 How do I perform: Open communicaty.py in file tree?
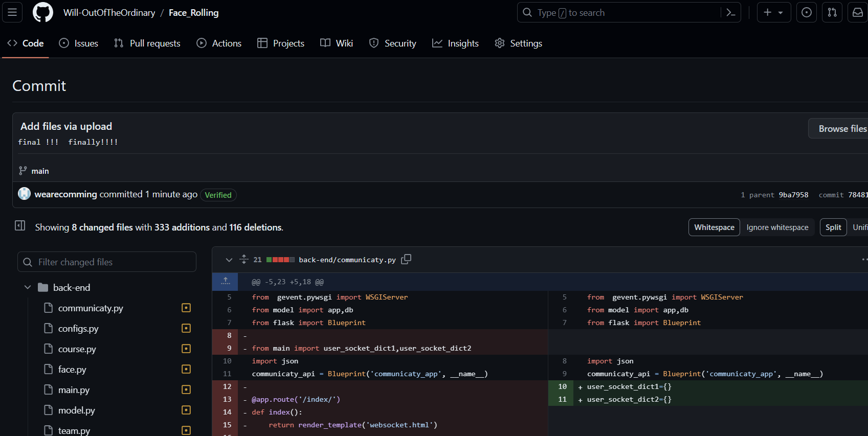pyautogui.click(x=91, y=308)
